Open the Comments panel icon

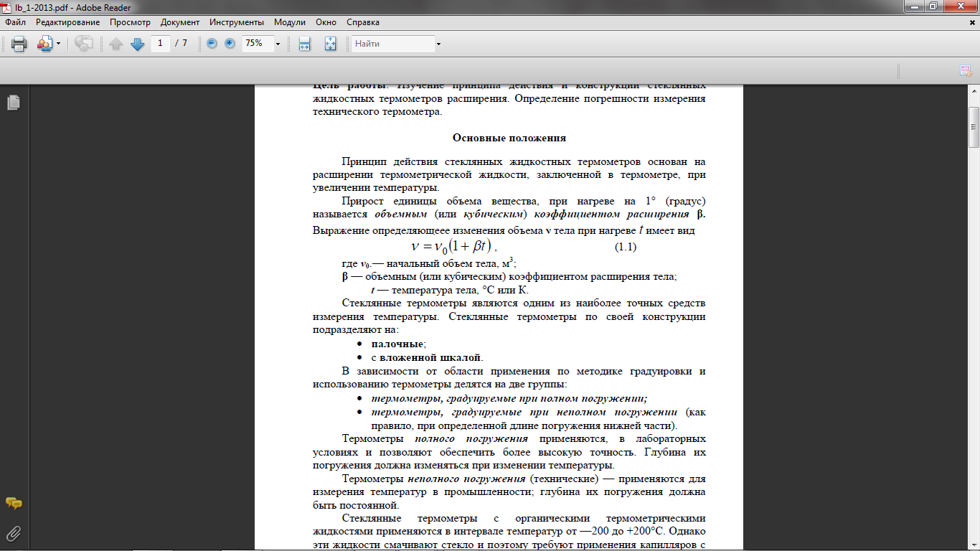tap(14, 503)
